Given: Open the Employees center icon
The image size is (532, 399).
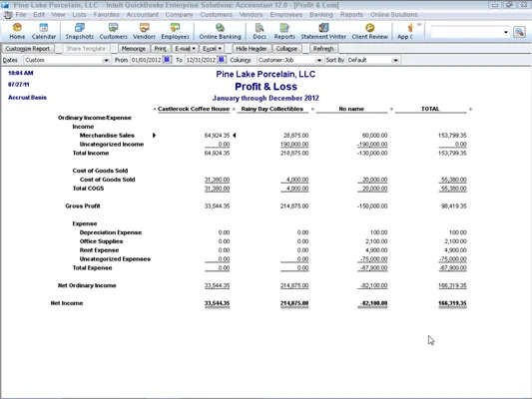Looking at the screenshot, I should [175, 31].
